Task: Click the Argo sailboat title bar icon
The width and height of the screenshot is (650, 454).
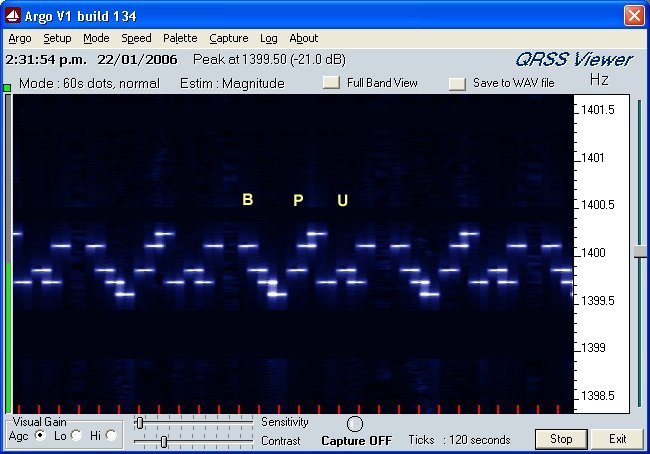Action: click(x=13, y=16)
